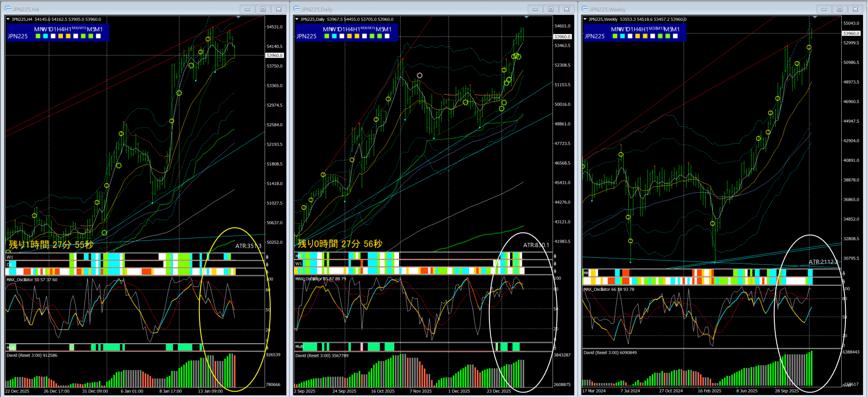The width and height of the screenshot is (868, 397).
Task: Click the 'David (Reset 3:00) 6090849' label
Action: (x=610, y=353)
